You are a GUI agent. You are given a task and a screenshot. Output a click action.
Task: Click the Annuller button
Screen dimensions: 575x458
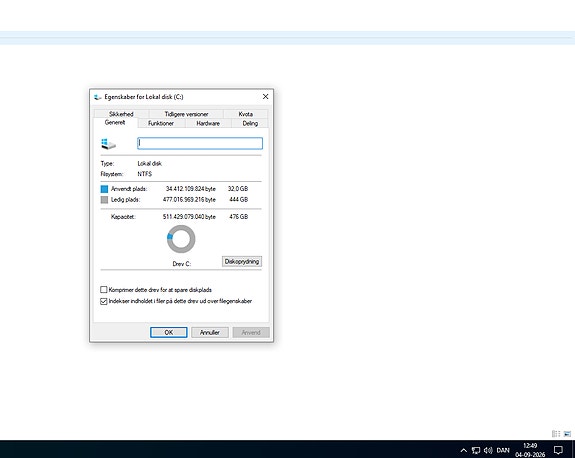pyautogui.click(x=210, y=332)
